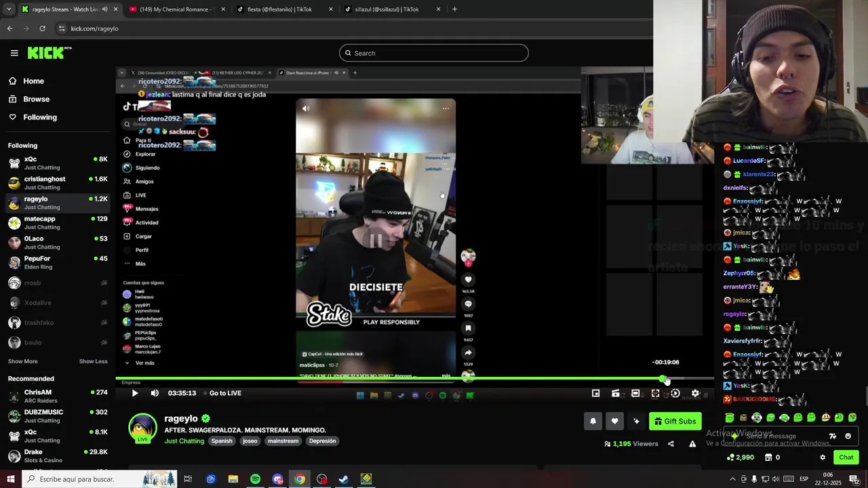Open ChrisAM recommended channel

tap(58, 396)
